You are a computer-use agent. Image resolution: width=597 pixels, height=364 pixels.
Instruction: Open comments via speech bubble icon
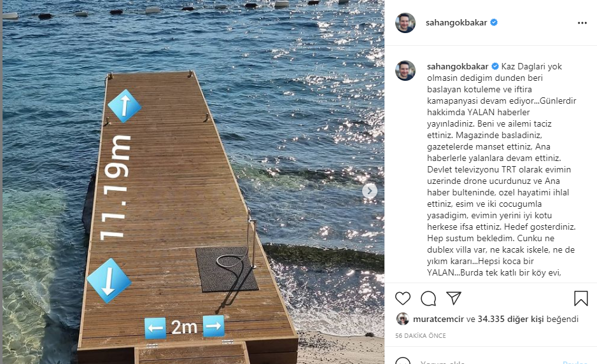[428, 298]
